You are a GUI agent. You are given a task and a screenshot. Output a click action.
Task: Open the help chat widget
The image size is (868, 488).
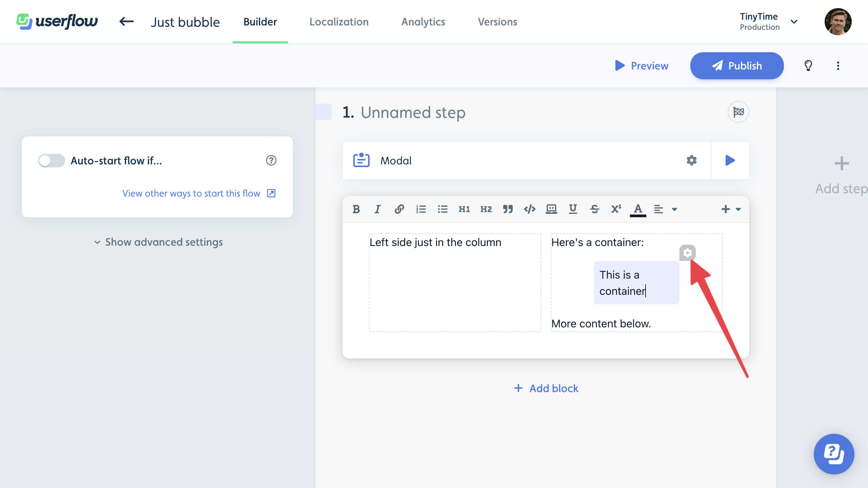(834, 454)
